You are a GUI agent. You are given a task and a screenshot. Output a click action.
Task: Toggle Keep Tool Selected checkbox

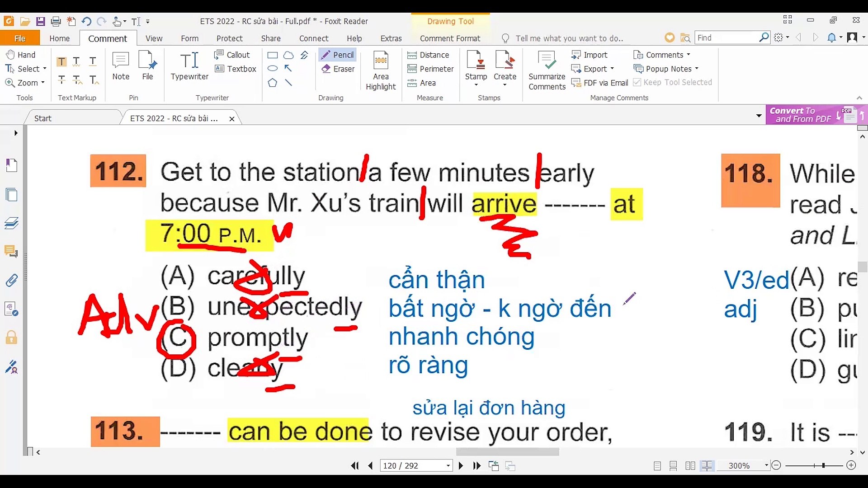click(637, 82)
